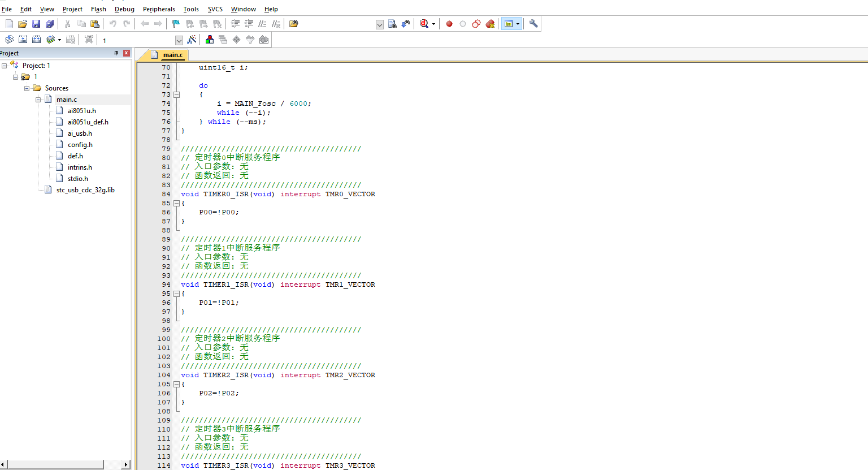Click the Incremental Find icon
Image resolution: width=868 pixels, height=470 pixels.
pyautogui.click(x=406, y=24)
